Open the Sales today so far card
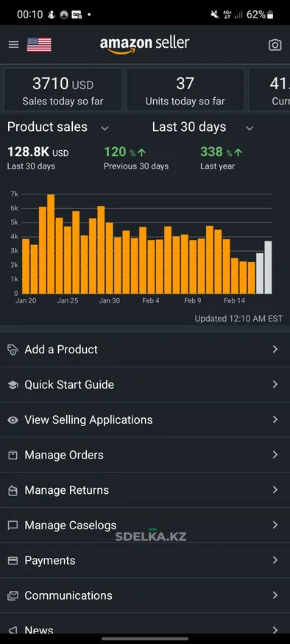 [63, 90]
